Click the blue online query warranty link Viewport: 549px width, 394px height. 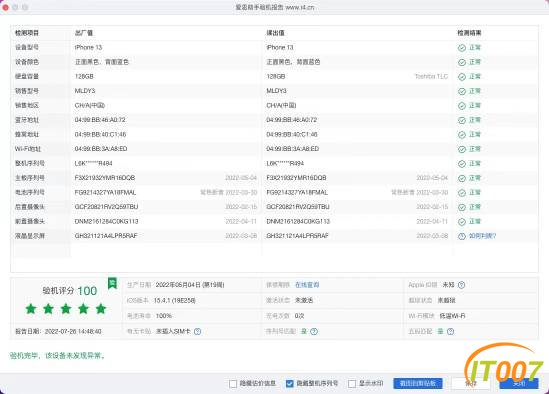[x=307, y=285]
